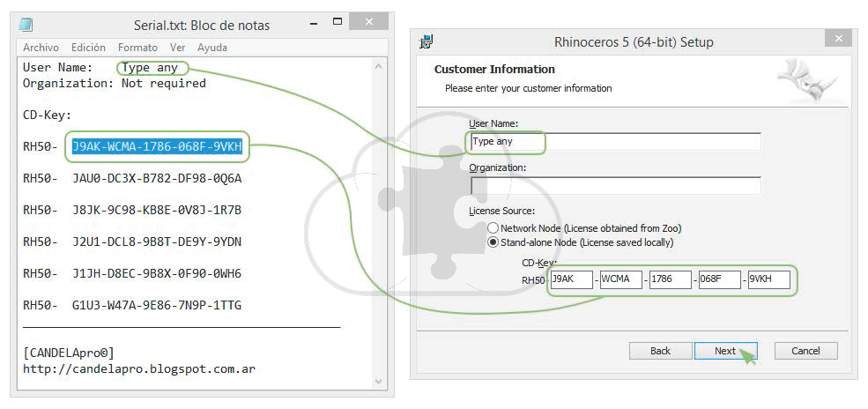Open the Formato menu in Notepad
Screen dimensions: 868x409
click(x=137, y=48)
